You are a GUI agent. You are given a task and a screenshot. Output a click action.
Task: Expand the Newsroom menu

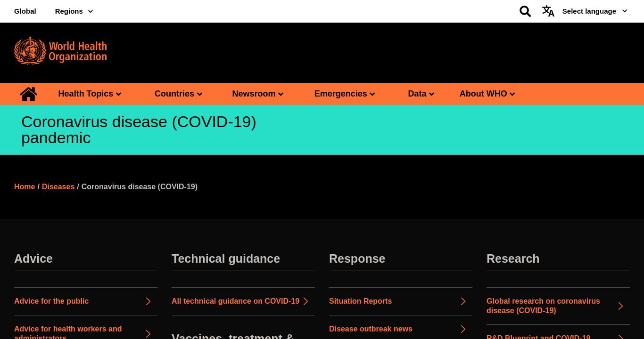257,94
